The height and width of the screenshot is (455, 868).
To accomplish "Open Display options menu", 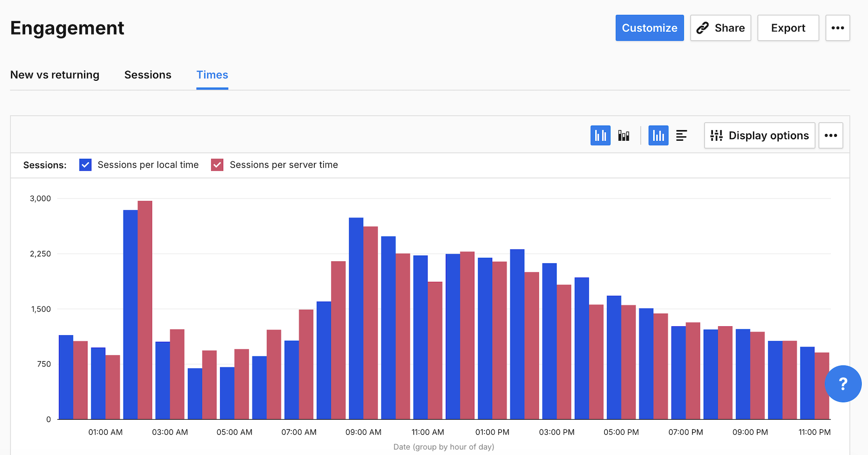I will coord(759,135).
